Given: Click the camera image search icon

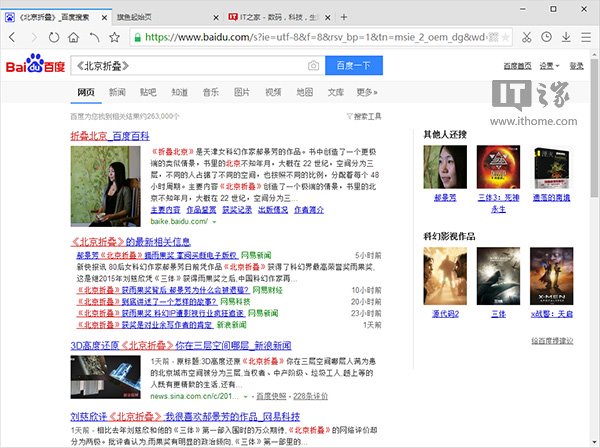Looking at the screenshot, I should click(x=312, y=66).
